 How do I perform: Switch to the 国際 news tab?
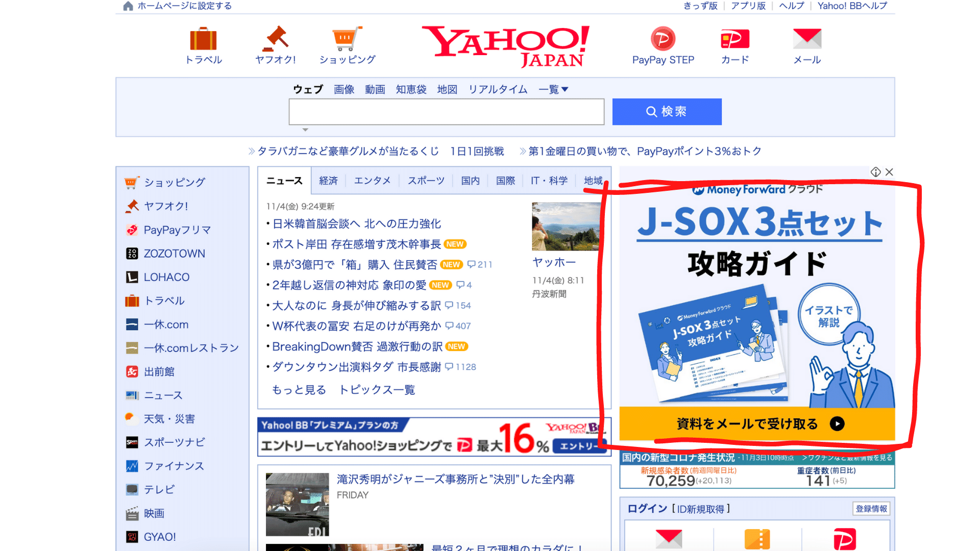point(505,181)
